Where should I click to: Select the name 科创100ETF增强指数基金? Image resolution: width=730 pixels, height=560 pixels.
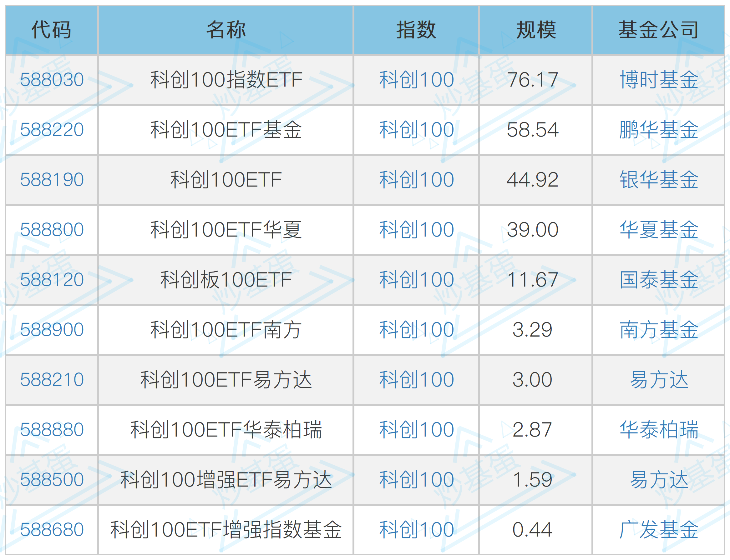pyautogui.click(x=226, y=530)
